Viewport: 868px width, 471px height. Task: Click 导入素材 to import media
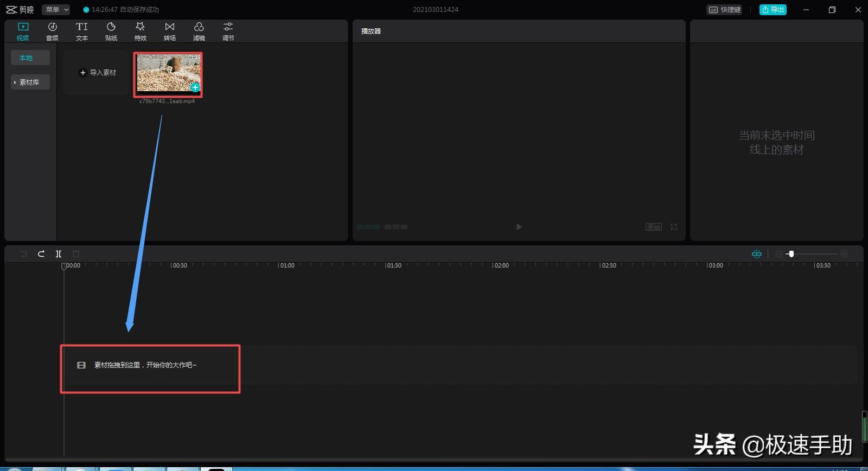[96, 73]
